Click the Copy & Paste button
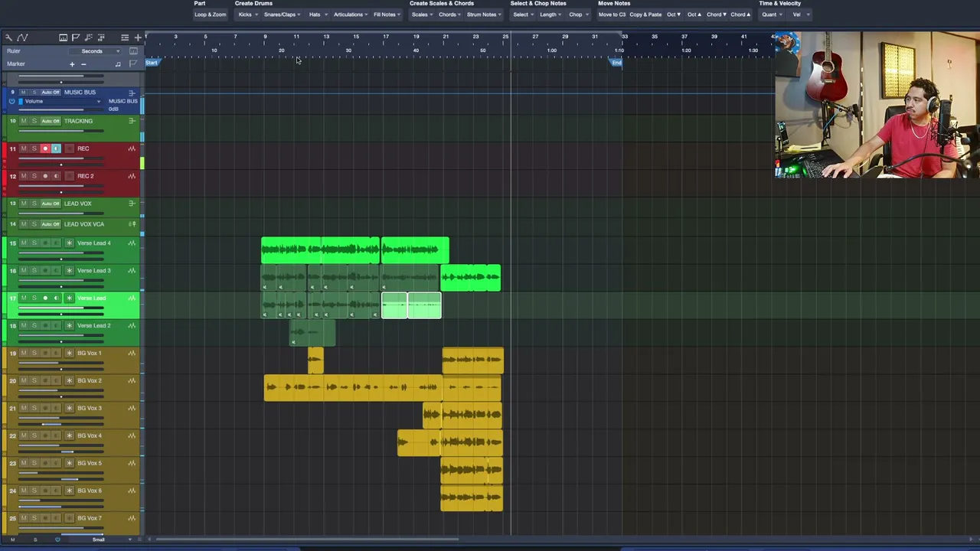Screen dimensions: 980x551 tap(645, 15)
